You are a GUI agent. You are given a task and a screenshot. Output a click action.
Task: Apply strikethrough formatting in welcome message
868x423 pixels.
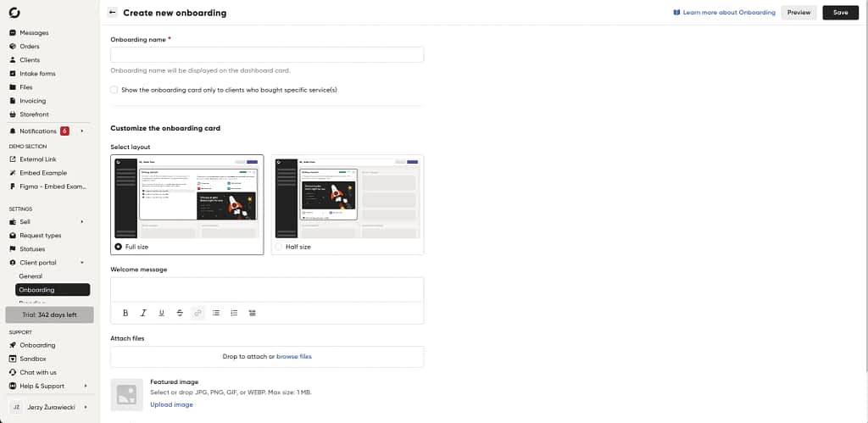180,313
